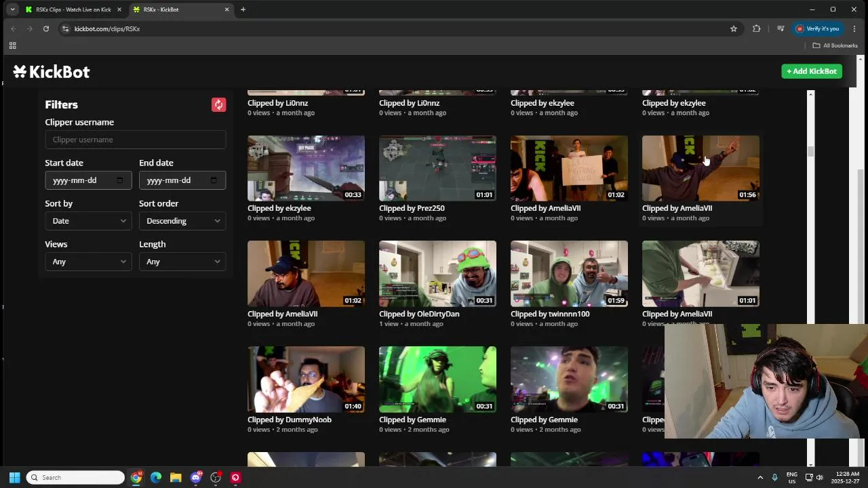Click the Windows taskbar search box

pos(75,477)
